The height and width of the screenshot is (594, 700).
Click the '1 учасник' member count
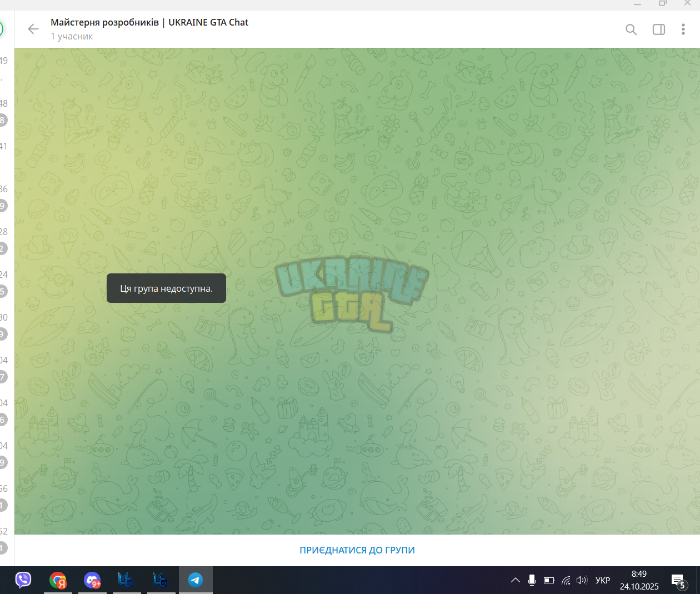[72, 37]
